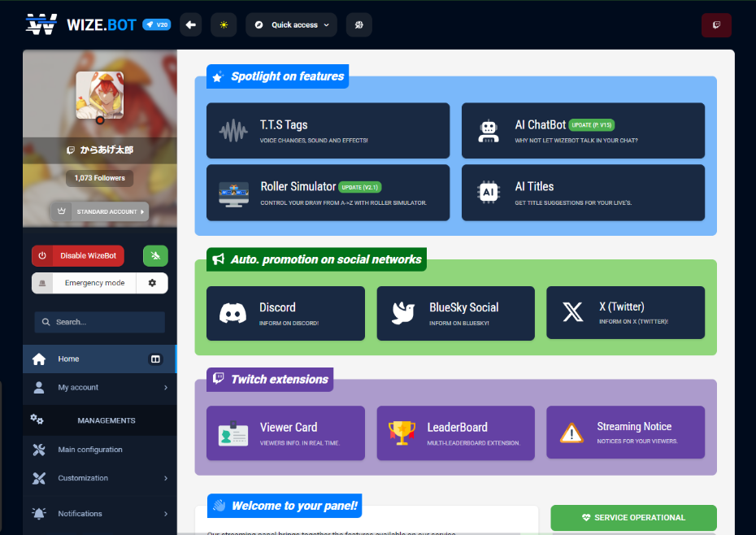Click the Update (V2.1) badge
The height and width of the screenshot is (535, 756).
(359, 187)
